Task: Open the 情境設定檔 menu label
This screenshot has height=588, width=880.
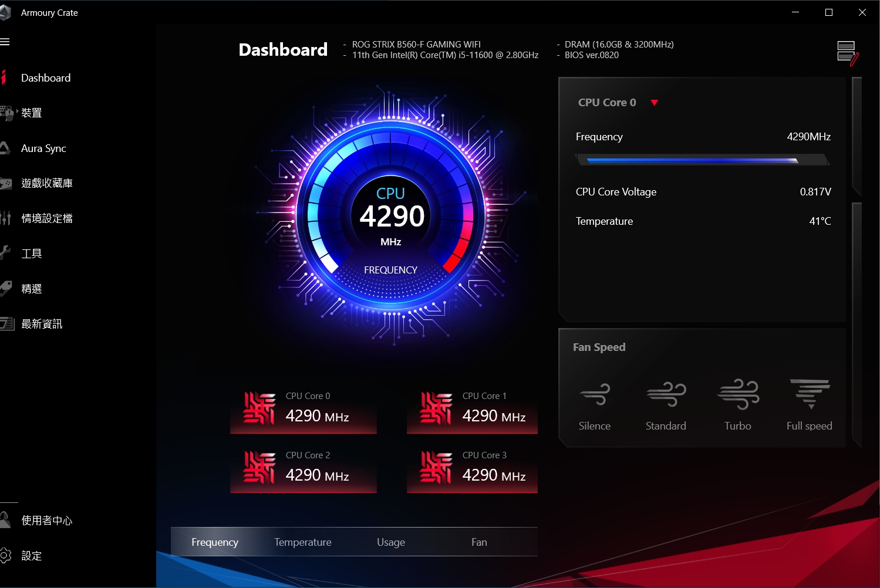Action: point(47,218)
